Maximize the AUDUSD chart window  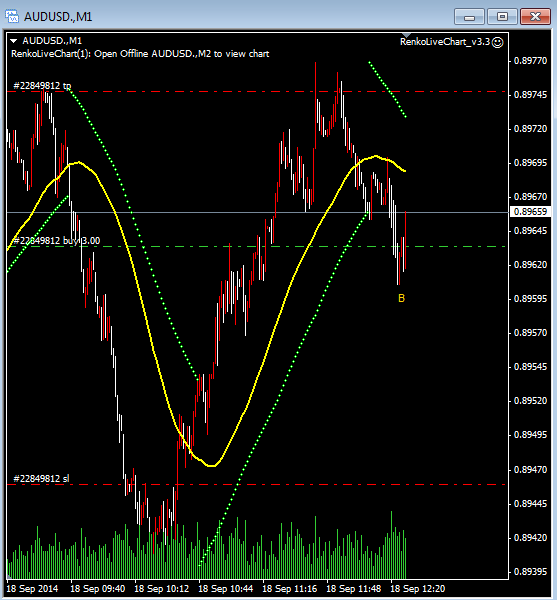[x=502, y=17]
